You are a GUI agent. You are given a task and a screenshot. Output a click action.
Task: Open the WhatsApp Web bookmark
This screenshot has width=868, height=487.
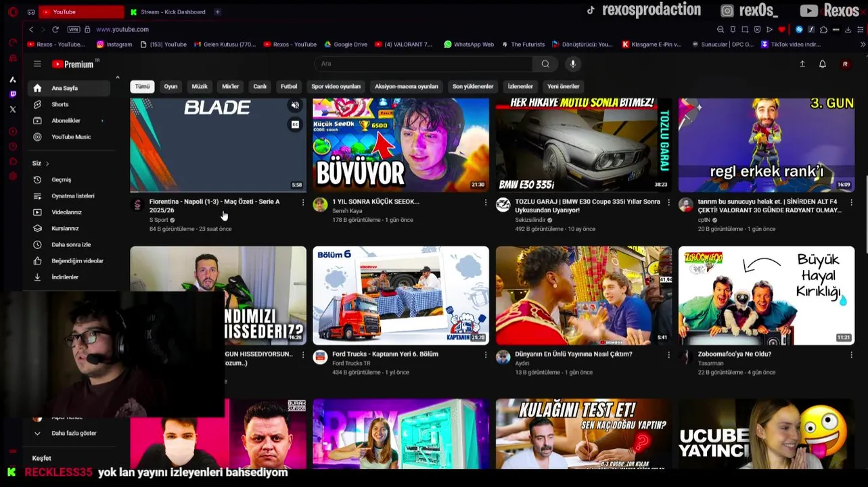click(x=469, y=44)
